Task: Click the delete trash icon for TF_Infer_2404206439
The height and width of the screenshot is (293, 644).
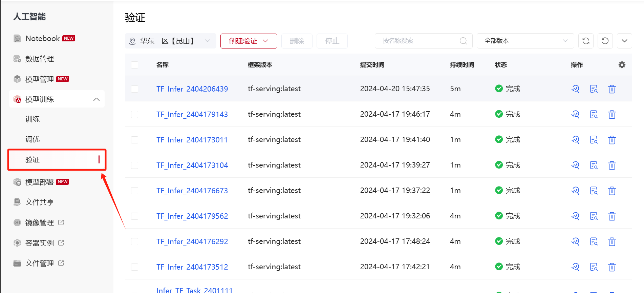Action: pos(611,89)
